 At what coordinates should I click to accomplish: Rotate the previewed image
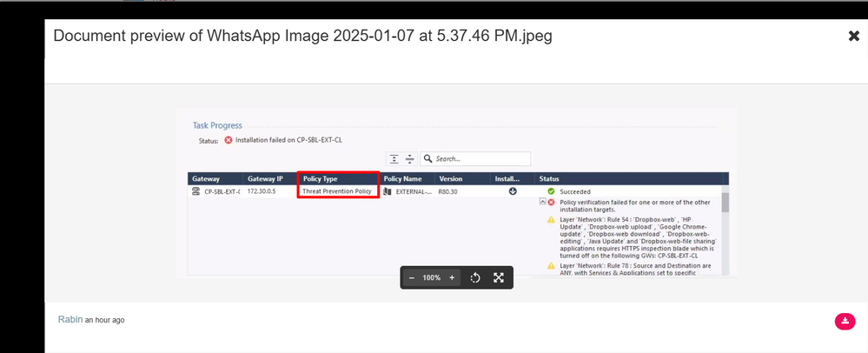click(475, 277)
